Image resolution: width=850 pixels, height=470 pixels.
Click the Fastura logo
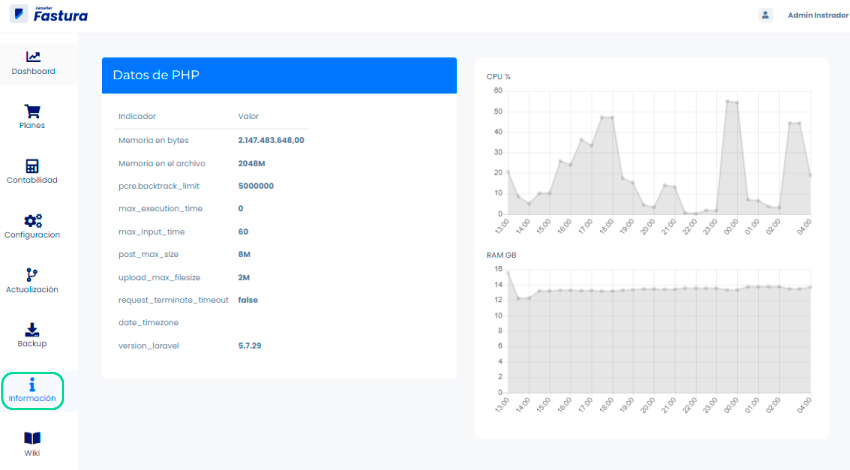click(48, 15)
